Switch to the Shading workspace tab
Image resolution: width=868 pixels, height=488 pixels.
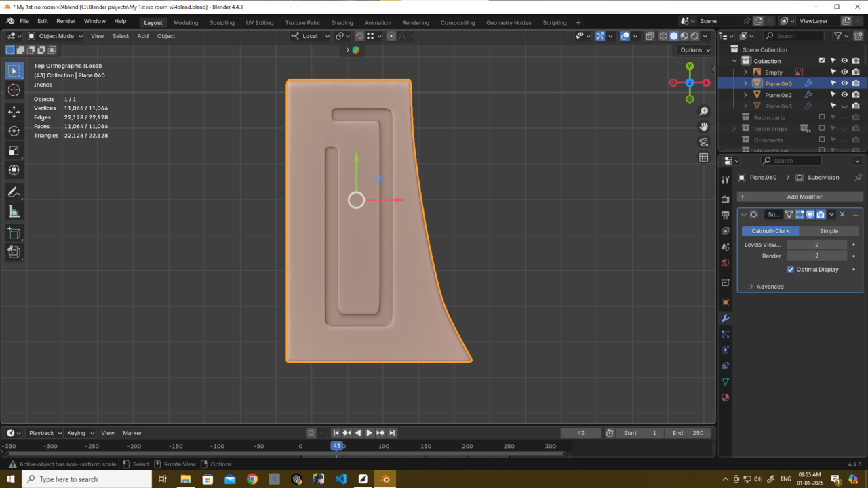342,22
